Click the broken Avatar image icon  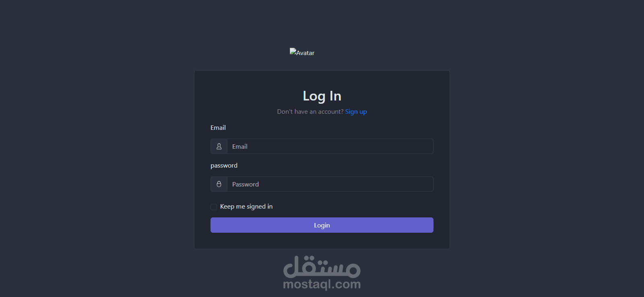coord(293,52)
